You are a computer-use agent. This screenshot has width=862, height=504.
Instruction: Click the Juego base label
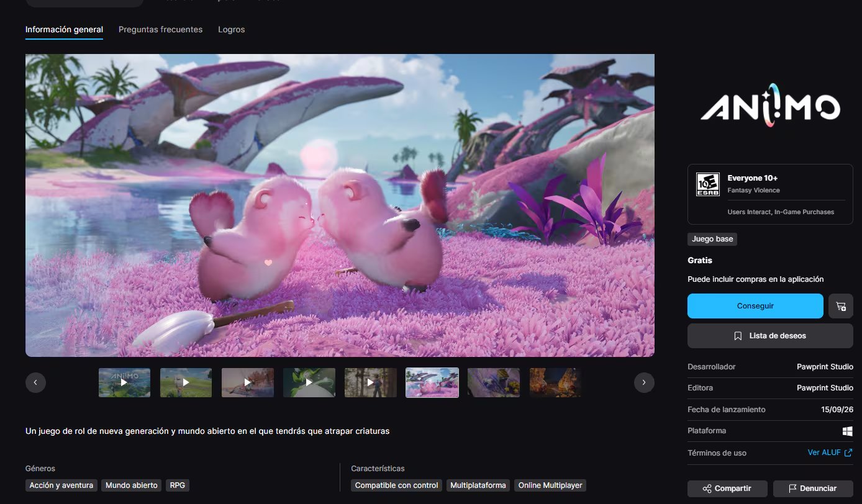[x=712, y=239]
